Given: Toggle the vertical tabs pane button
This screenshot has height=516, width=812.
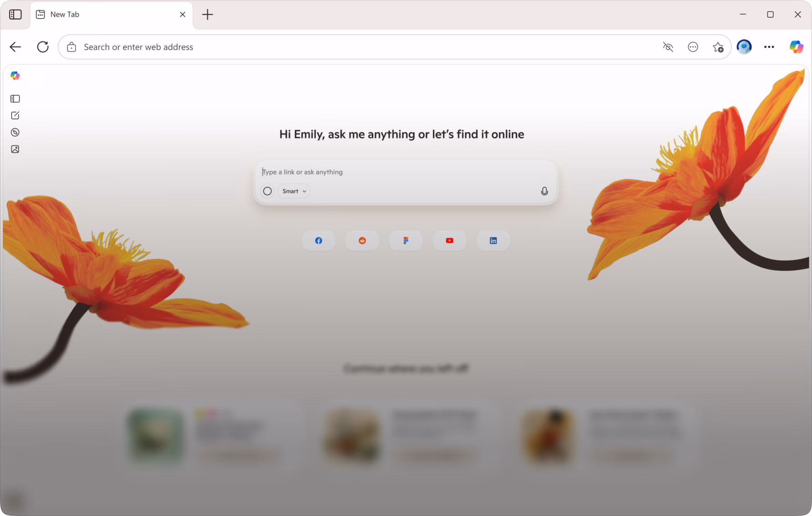Looking at the screenshot, I should click(x=15, y=15).
